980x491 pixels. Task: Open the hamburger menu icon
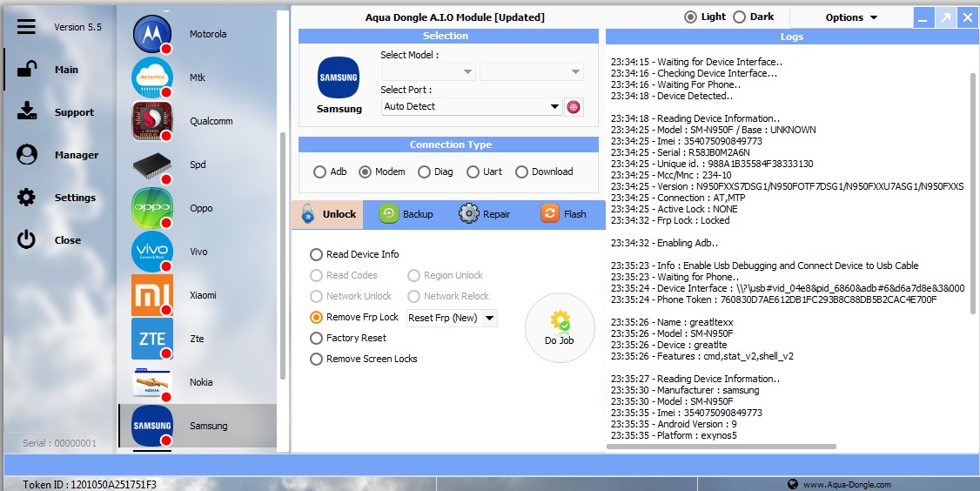click(x=26, y=26)
